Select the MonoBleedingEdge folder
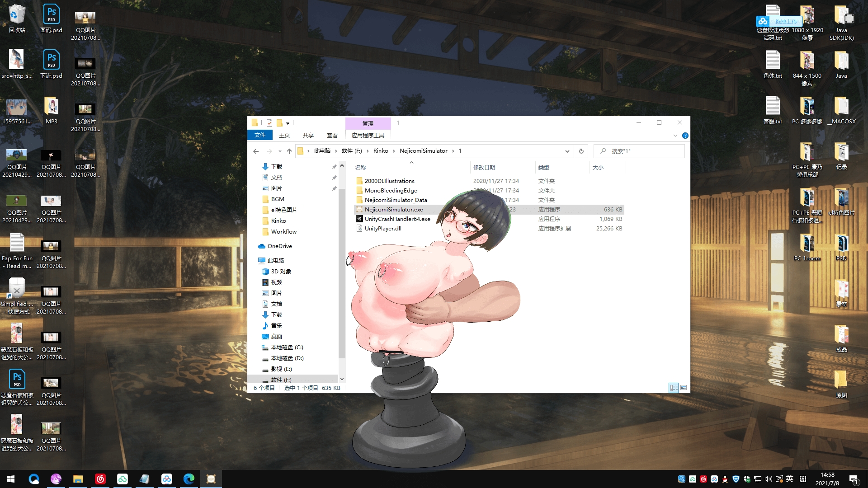The image size is (868, 488). (391, 191)
